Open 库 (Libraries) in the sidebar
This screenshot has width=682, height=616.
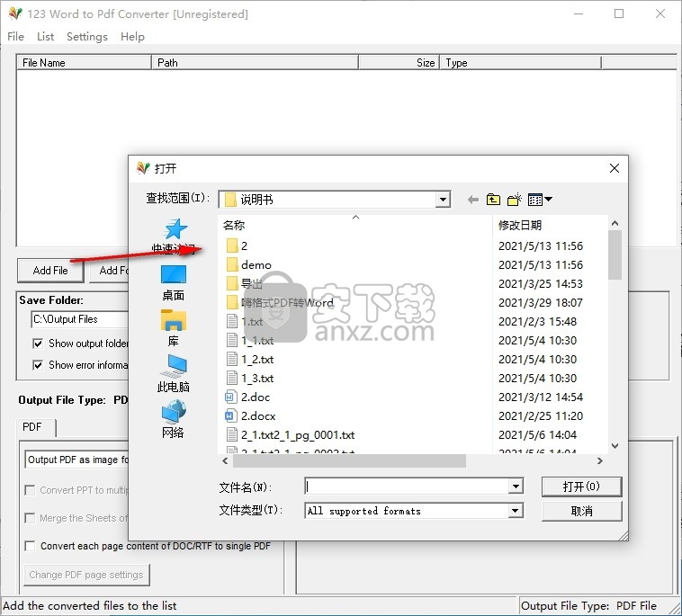tap(173, 328)
